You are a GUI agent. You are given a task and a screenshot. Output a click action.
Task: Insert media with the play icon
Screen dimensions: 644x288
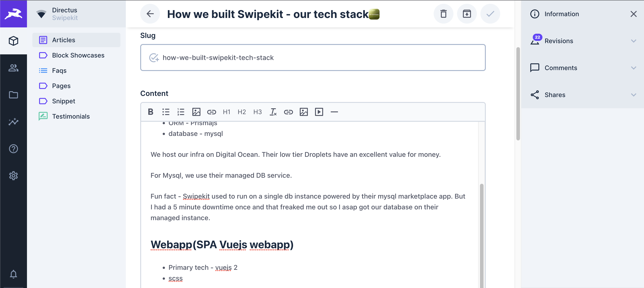(x=319, y=112)
